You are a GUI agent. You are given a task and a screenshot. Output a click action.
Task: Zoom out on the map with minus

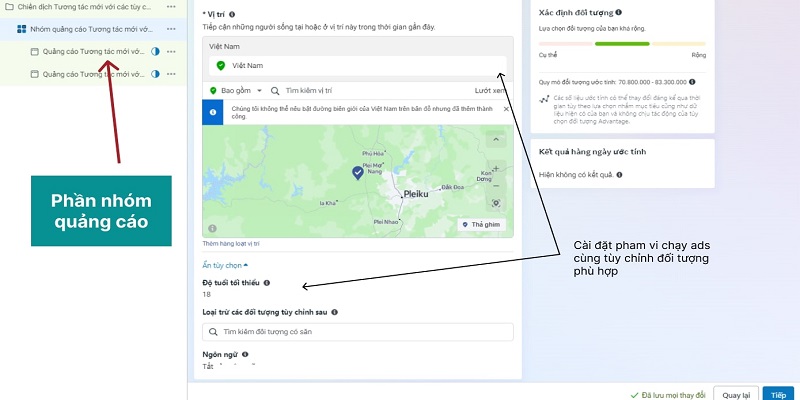(x=496, y=186)
